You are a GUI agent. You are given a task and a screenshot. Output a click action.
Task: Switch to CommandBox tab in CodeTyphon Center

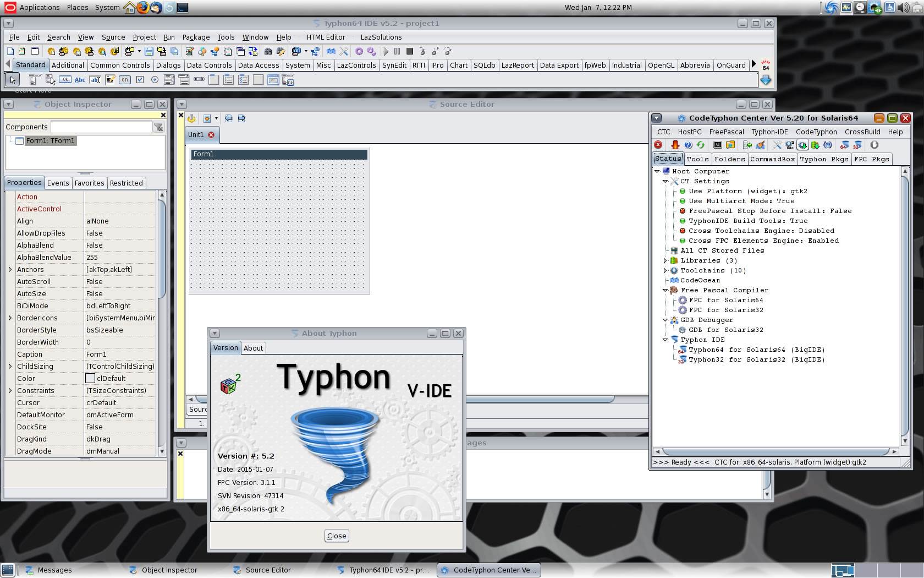[772, 159]
